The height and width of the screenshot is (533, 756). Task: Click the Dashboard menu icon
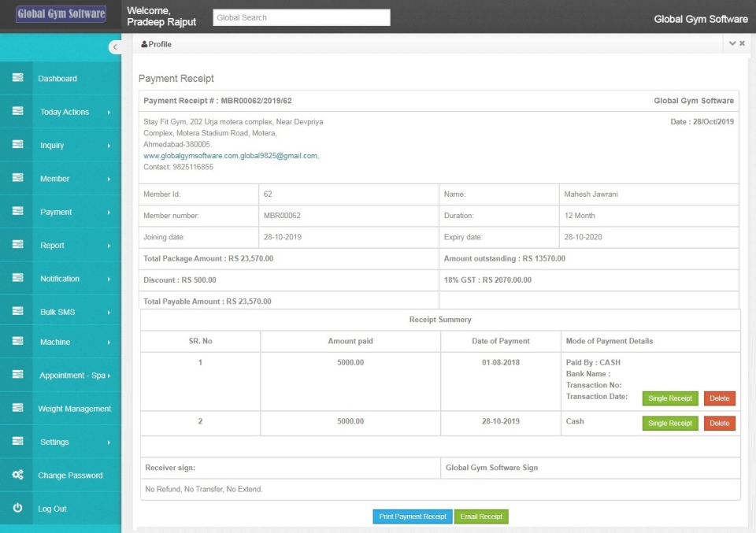pyautogui.click(x=17, y=79)
